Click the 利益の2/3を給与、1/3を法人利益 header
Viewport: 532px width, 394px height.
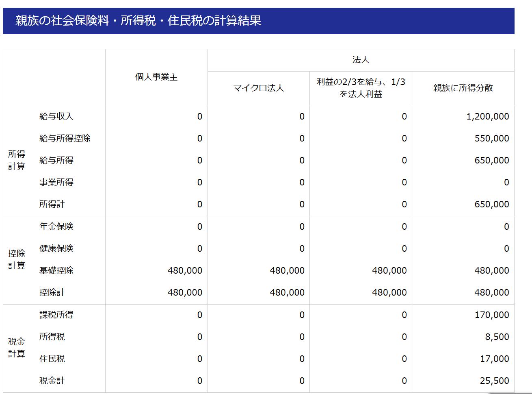[x=361, y=83]
